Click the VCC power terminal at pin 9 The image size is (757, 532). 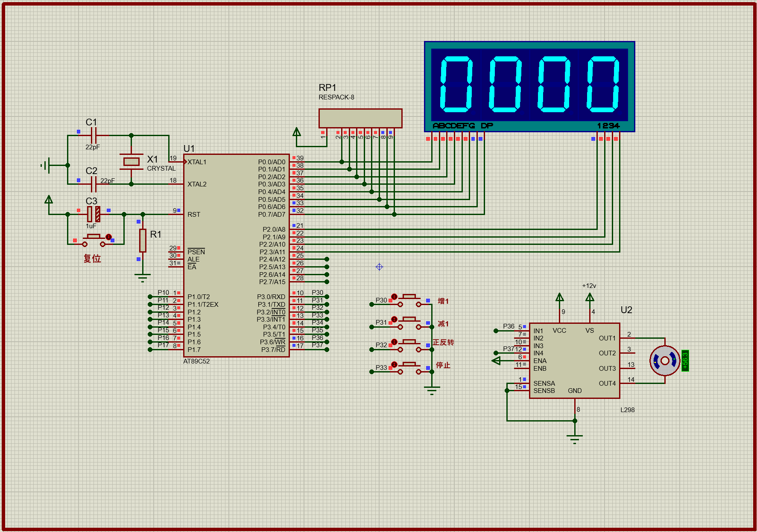point(560,297)
